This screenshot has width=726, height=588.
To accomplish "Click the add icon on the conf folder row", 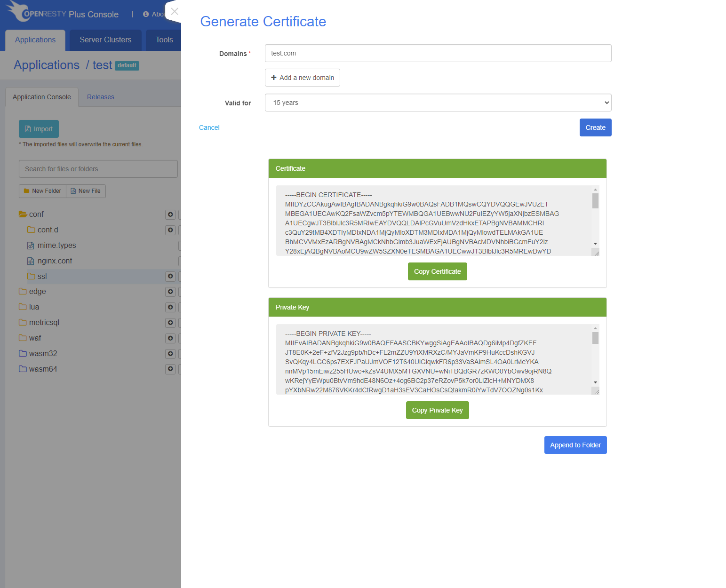I will (170, 215).
